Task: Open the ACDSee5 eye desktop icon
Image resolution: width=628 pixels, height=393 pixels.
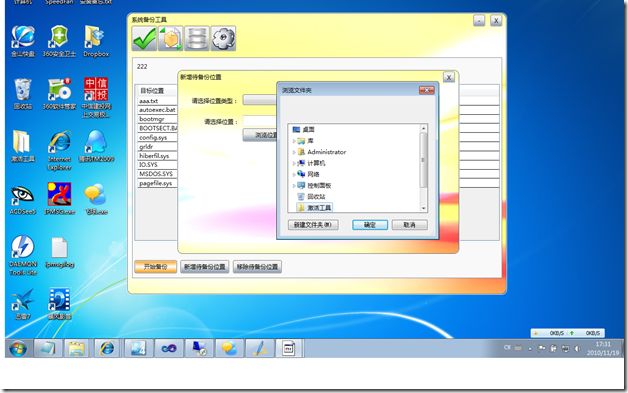Action: (x=22, y=199)
